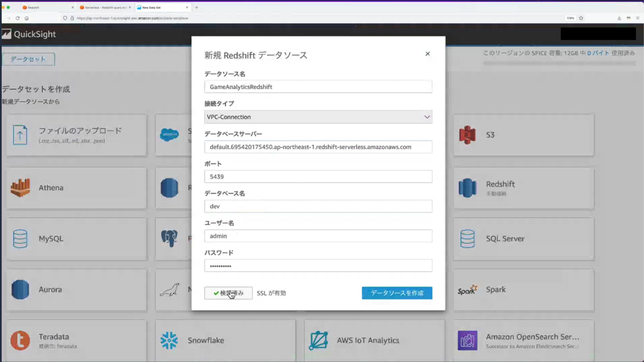Click the file upload icon
The height and width of the screenshot is (362, 644).
coord(20,135)
